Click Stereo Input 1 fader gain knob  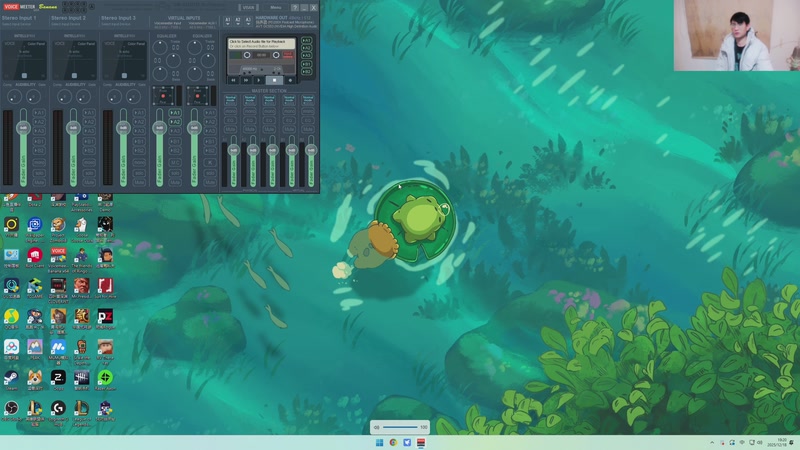[x=23, y=128]
